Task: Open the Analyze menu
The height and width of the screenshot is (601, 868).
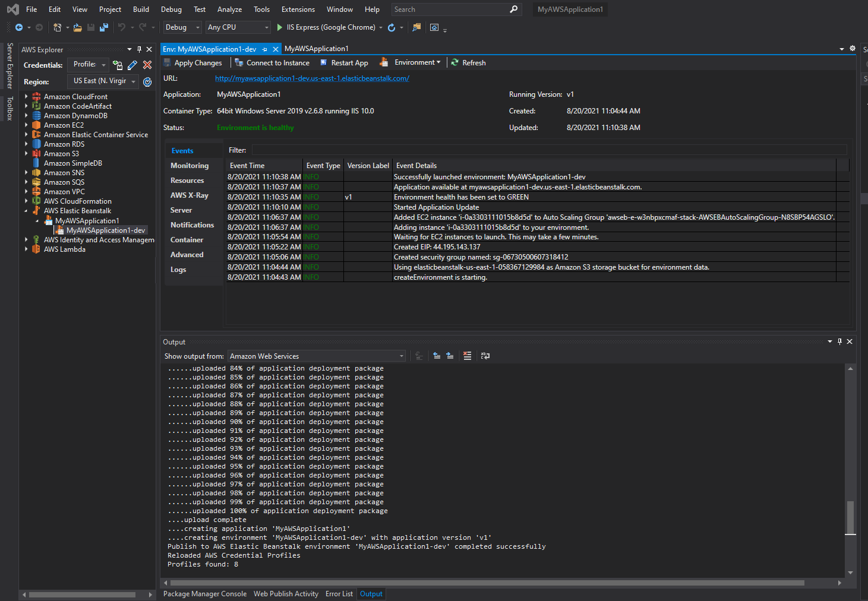Action: click(229, 10)
